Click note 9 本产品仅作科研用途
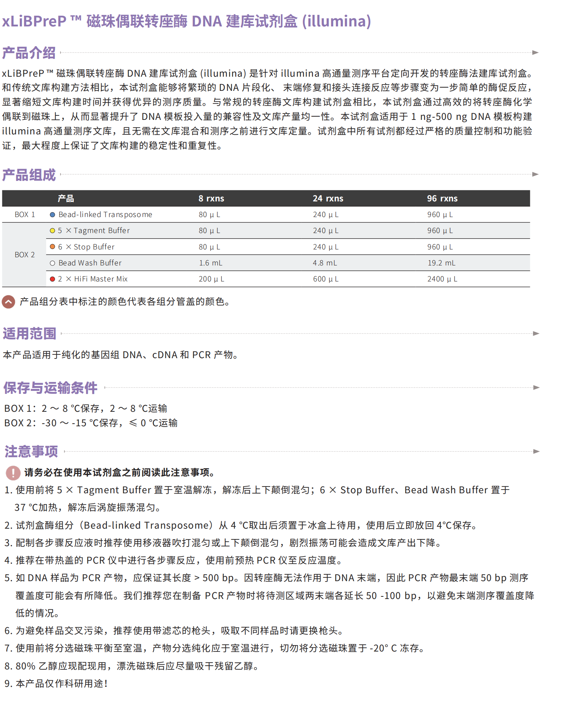Screen dimensions: 588x704 (x=56, y=684)
